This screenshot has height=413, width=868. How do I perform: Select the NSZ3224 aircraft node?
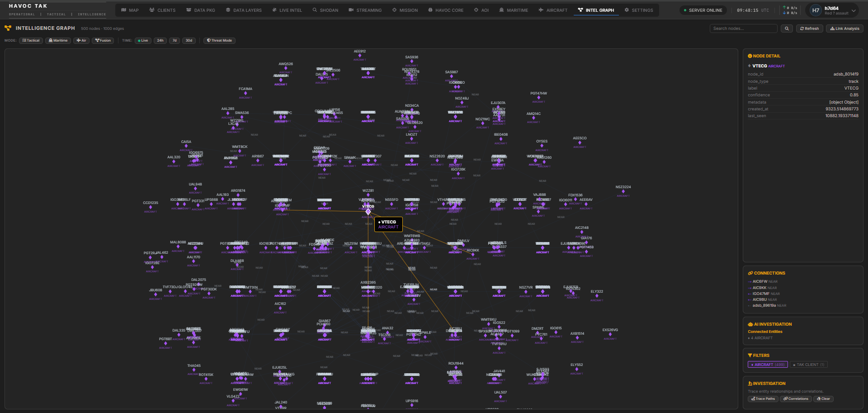(623, 191)
